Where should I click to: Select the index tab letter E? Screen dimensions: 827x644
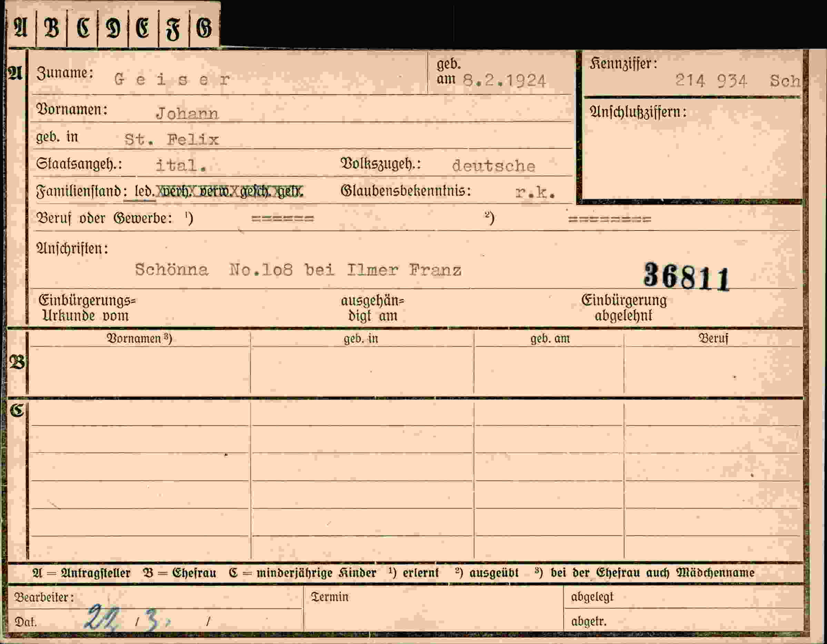click(142, 28)
